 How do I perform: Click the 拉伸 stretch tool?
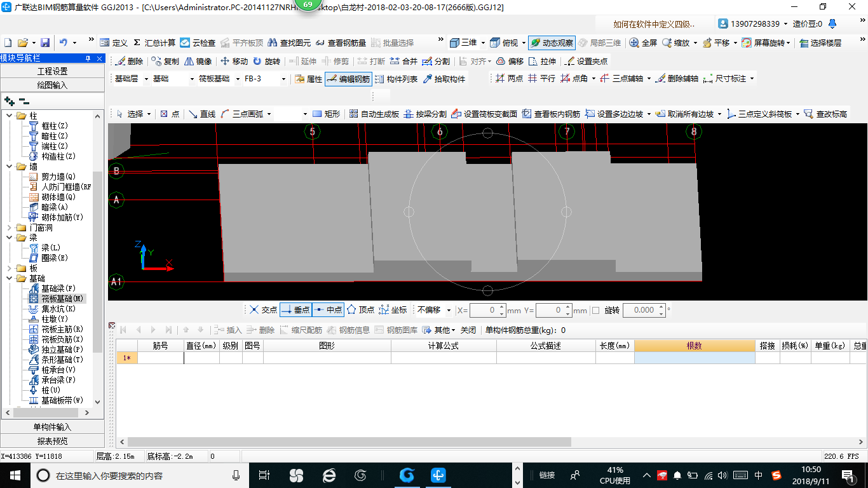(542, 62)
